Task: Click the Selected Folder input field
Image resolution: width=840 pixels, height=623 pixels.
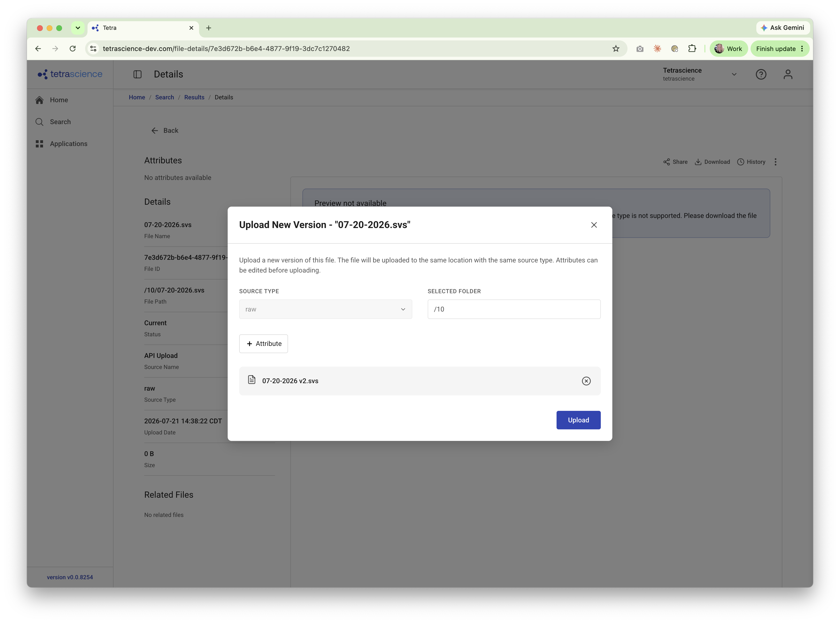Action: click(514, 309)
